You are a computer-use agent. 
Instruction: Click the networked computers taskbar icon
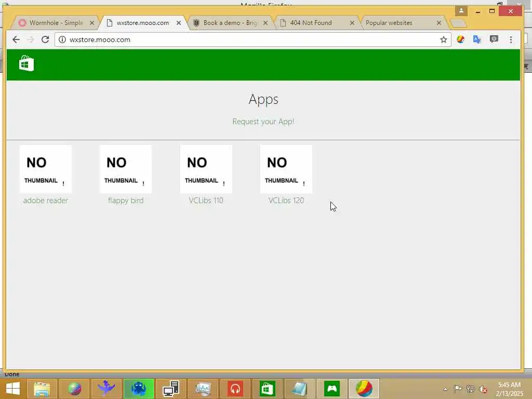(170, 389)
